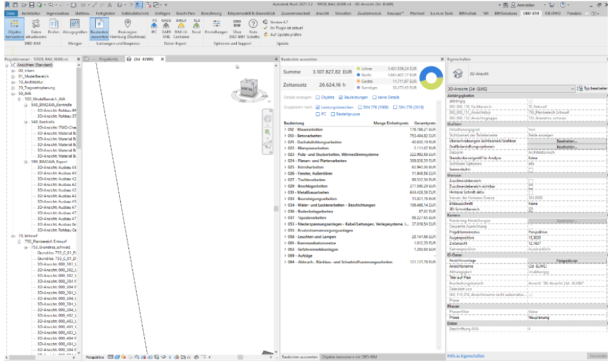The width and height of the screenshot is (612, 364).
Task: Click Bearbeiten for Grafikdarstellungsoptionen
Action: [x=566, y=147]
